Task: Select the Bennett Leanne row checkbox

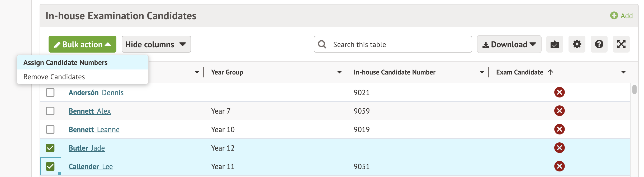Action: pyautogui.click(x=50, y=129)
